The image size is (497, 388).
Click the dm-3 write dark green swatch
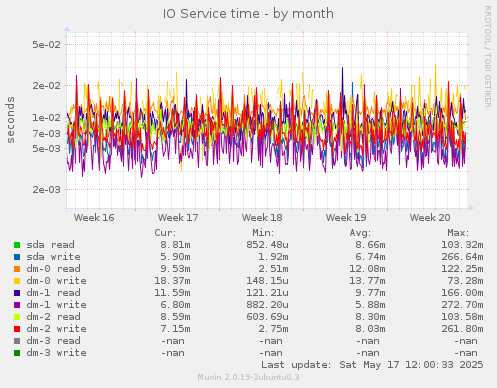(x=17, y=353)
